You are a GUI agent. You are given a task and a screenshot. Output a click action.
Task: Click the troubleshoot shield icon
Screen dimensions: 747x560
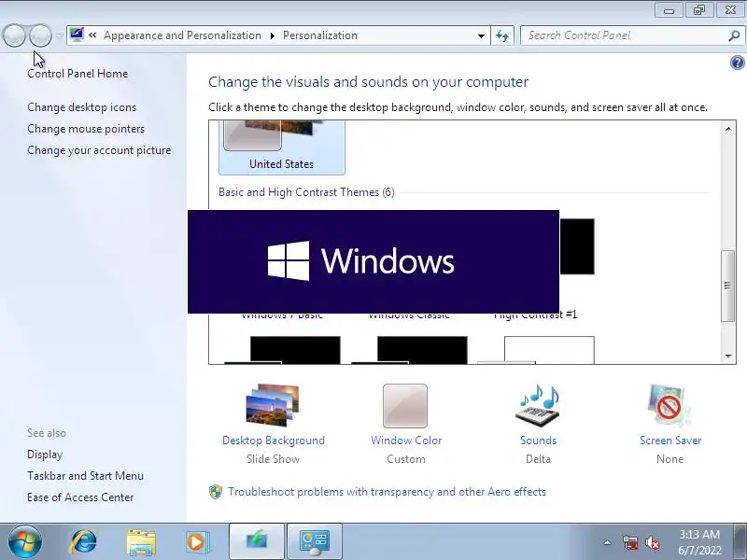click(216, 492)
